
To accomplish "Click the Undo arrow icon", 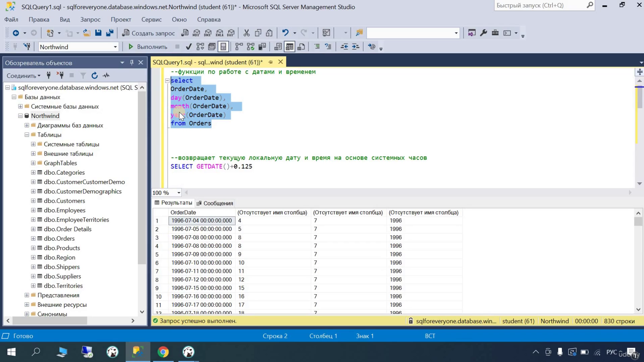I will tap(285, 33).
